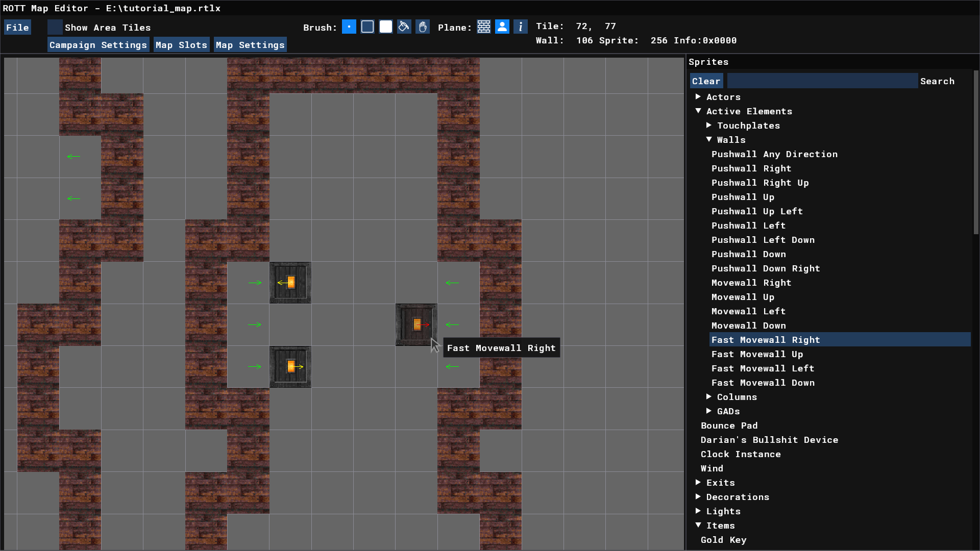Image resolution: width=980 pixels, height=551 pixels.
Task: Switch to the info plane icon
Action: (521, 27)
